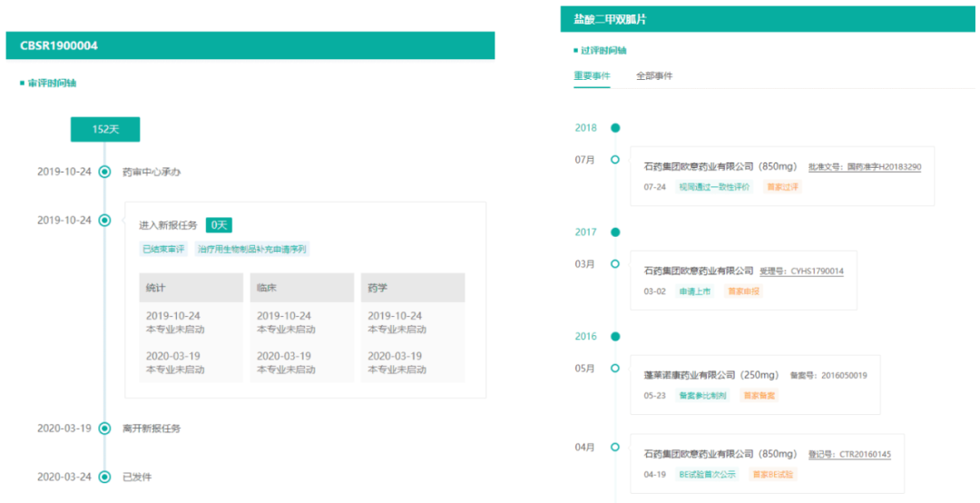Open approval number 国药准字H20183290 link
The image size is (980, 503).
(884, 167)
